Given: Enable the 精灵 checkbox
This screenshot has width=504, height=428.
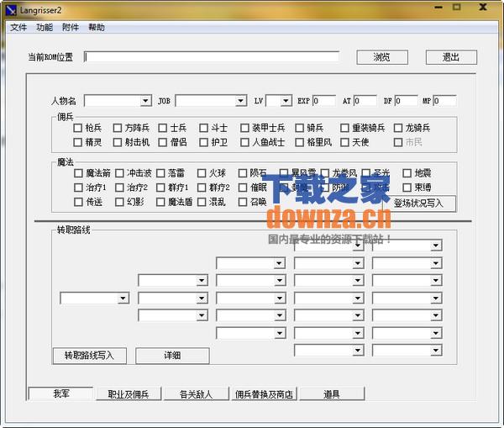Looking at the screenshot, I should 78,142.
